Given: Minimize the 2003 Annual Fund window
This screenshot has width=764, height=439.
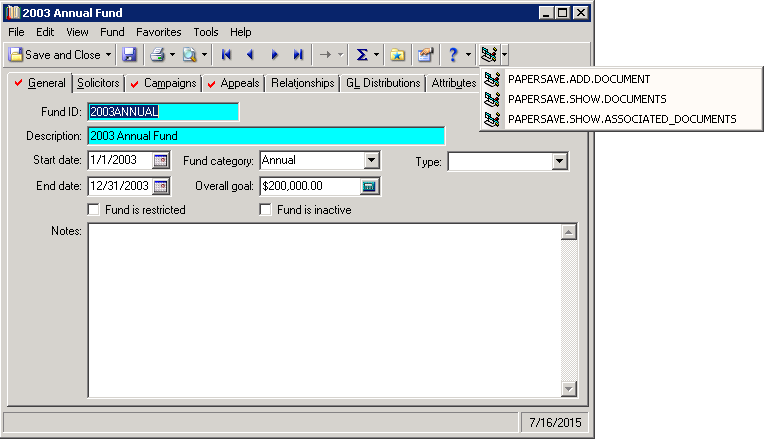Looking at the screenshot, I should pos(546,13).
